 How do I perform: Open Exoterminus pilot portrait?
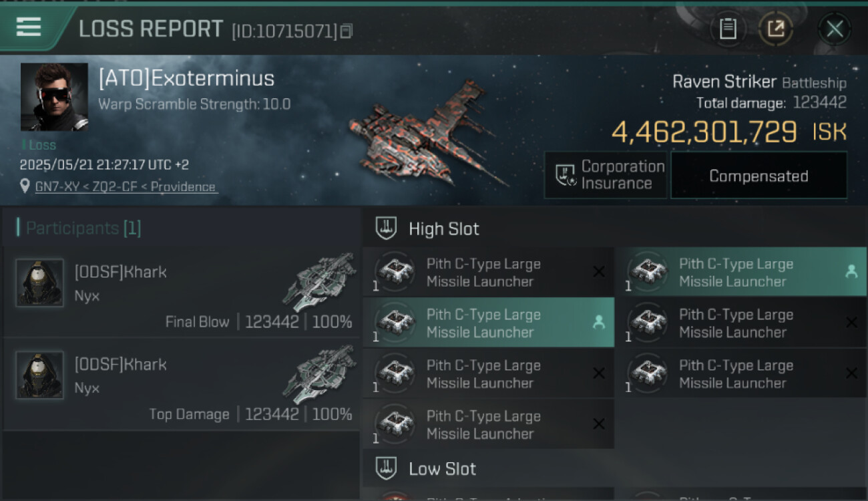54,97
